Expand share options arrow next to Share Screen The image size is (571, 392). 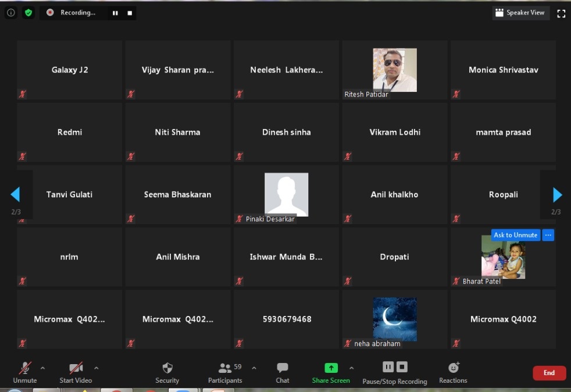pos(351,368)
